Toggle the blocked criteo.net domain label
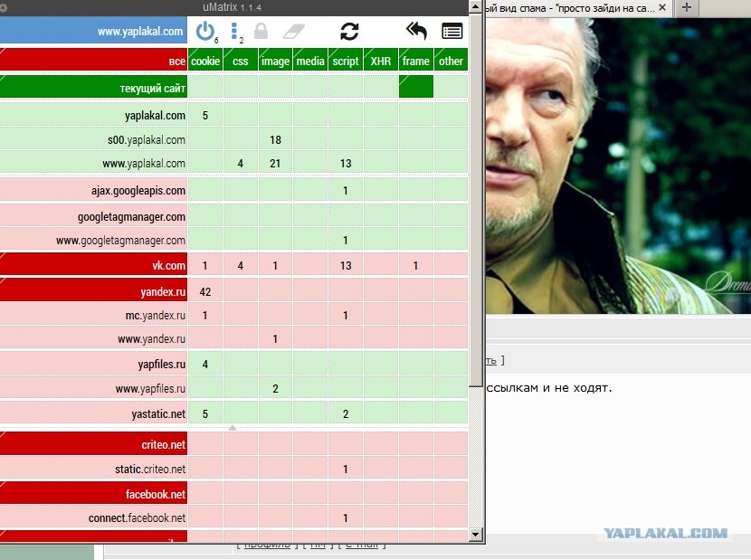751x560 pixels. (93, 444)
